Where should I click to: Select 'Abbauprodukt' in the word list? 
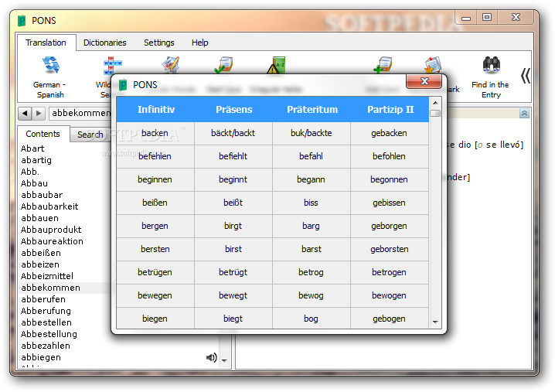(51, 230)
